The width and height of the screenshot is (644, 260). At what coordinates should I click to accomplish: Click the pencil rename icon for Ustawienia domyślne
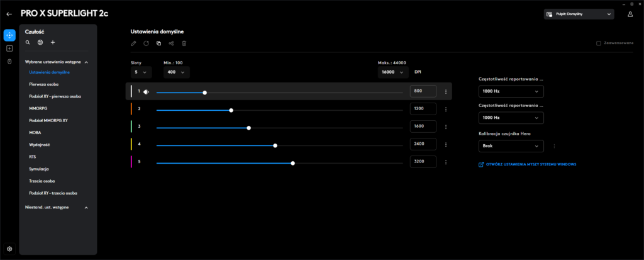coord(133,43)
